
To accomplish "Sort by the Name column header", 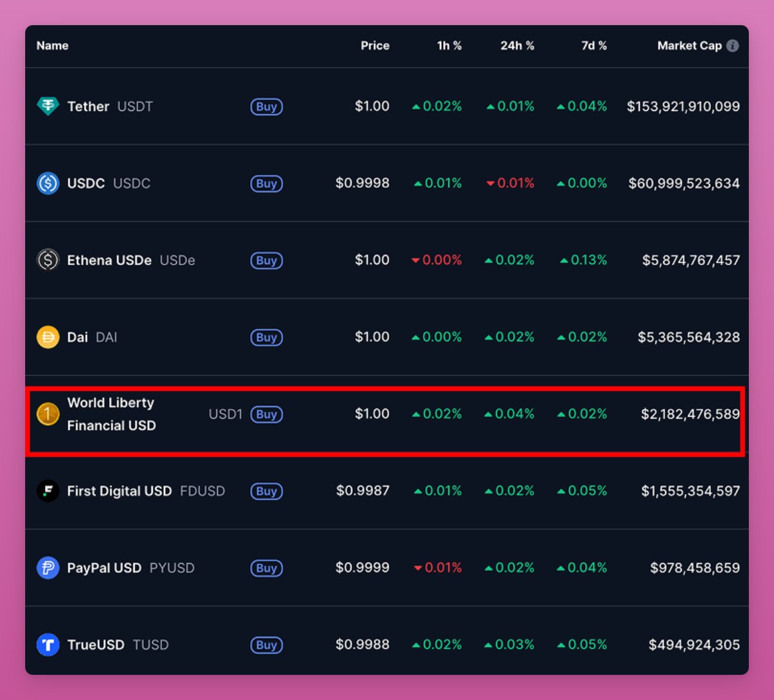I will [x=52, y=46].
